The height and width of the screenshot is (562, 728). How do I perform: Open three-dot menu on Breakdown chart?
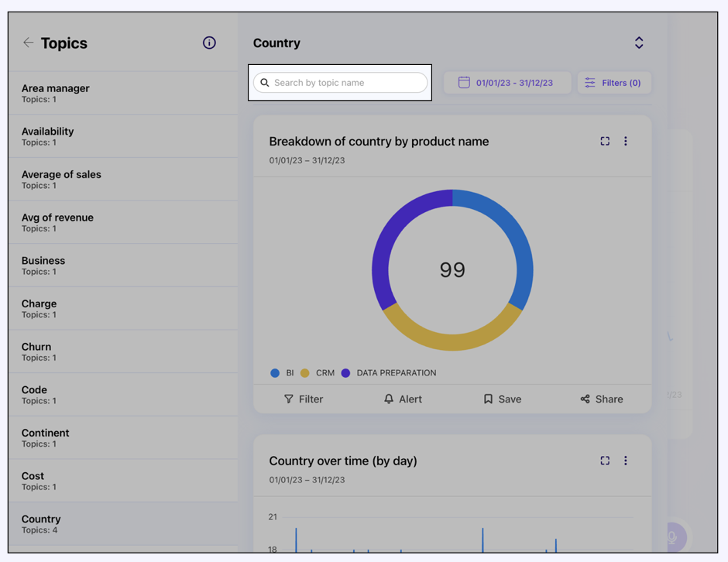point(626,141)
